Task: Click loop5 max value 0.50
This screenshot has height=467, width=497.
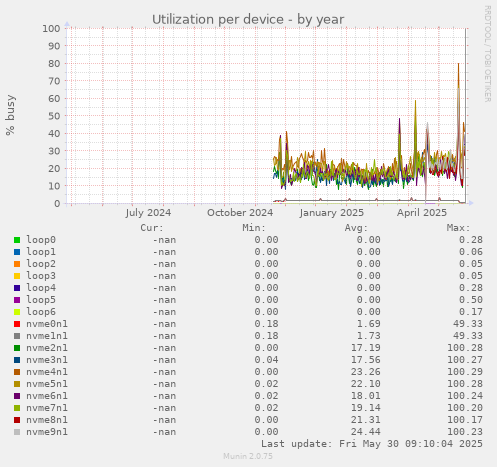Action: click(x=471, y=300)
